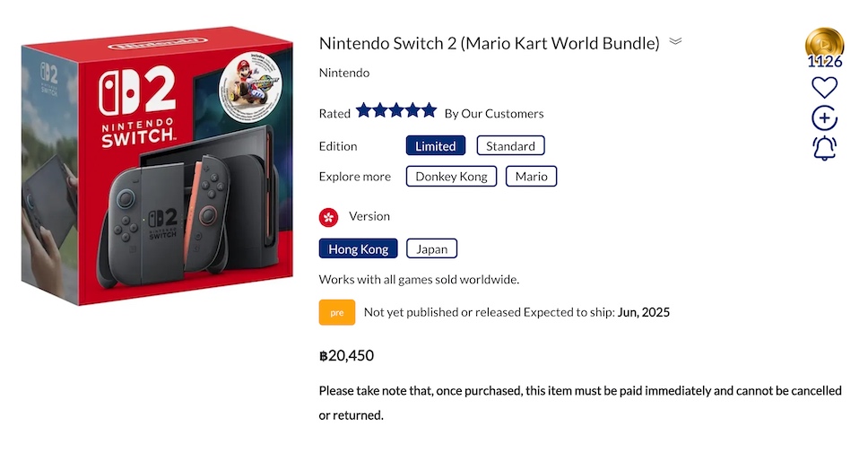Click the 'By Our Customers' rating text
The width and height of the screenshot is (868, 452).
point(494,113)
